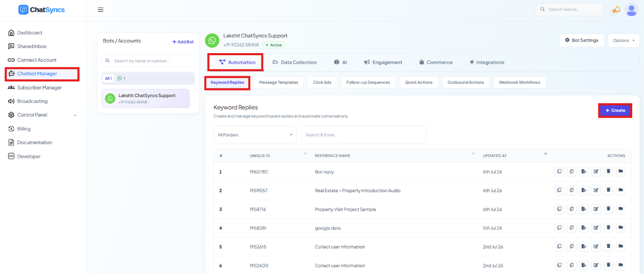Export the google data row

pyautogui.click(x=584, y=228)
